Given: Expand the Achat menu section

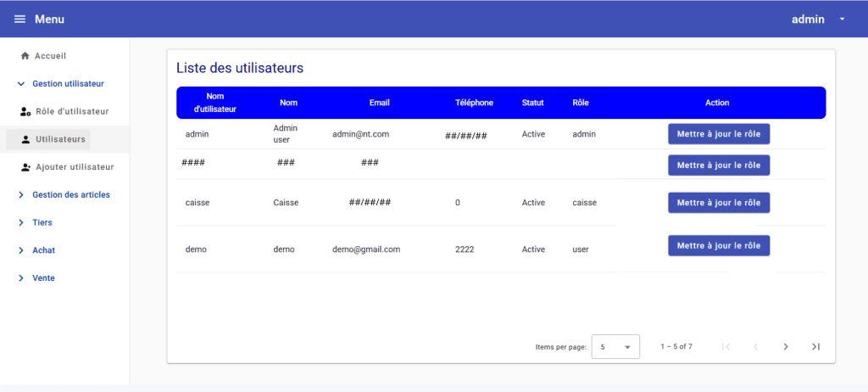Looking at the screenshot, I should coord(21,250).
